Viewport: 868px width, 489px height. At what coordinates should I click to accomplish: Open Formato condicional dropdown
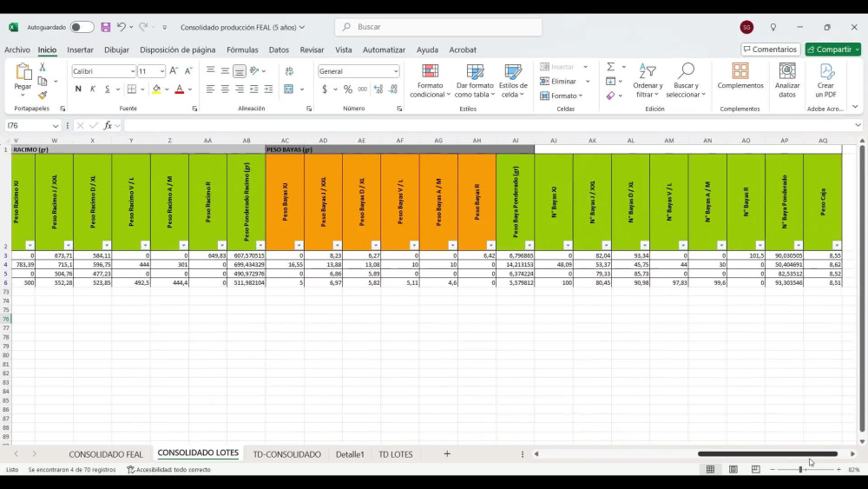coord(431,80)
